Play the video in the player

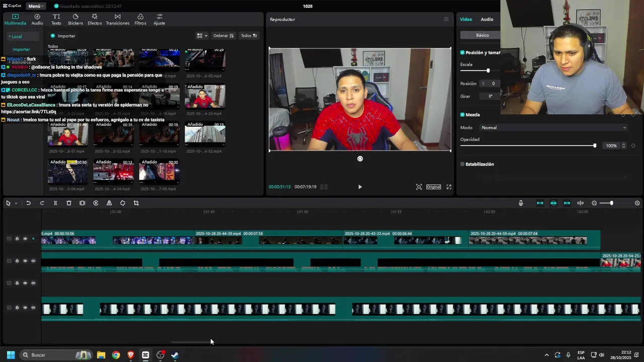[360, 187]
